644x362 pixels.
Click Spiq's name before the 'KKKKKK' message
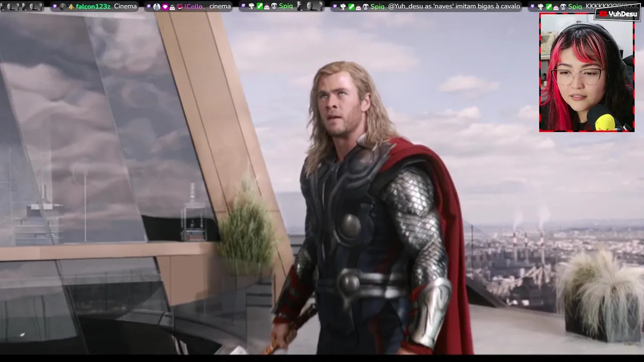(575, 7)
